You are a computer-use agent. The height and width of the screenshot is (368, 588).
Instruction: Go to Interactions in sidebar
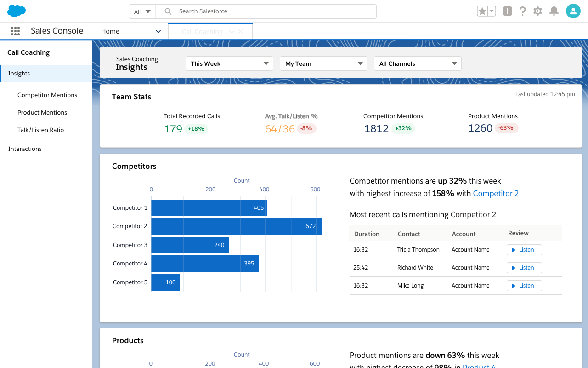click(25, 149)
